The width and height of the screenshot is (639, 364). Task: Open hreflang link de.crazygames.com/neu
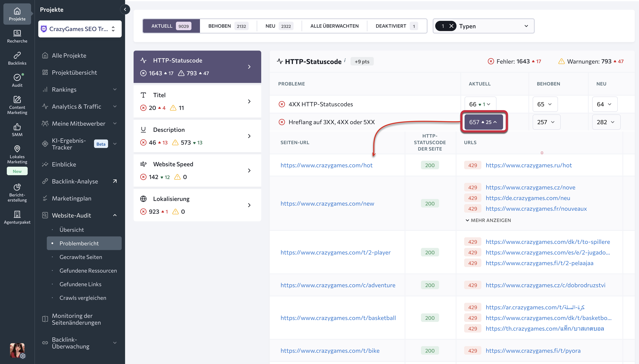click(528, 198)
